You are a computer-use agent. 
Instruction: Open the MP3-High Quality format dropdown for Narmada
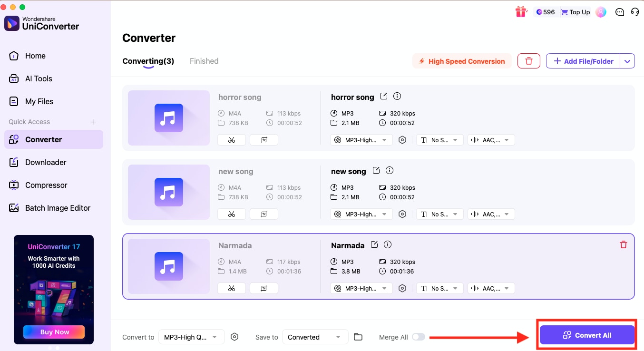[x=361, y=288]
